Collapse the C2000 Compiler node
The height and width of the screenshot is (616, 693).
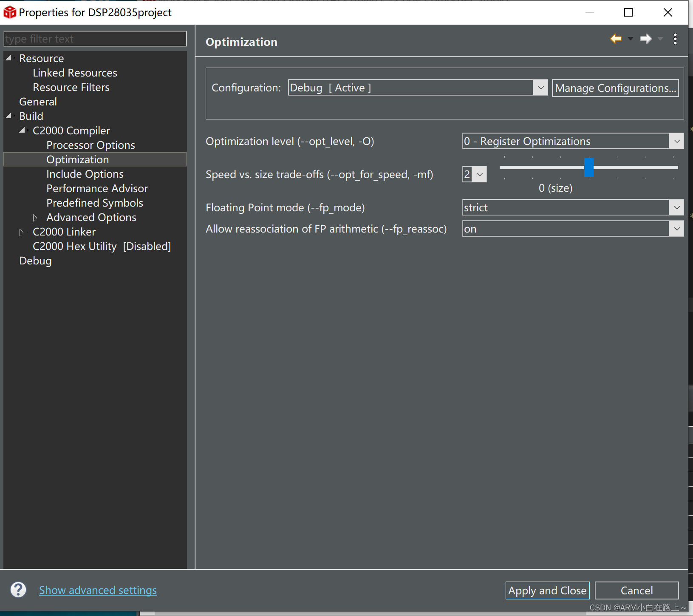point(23,130)
